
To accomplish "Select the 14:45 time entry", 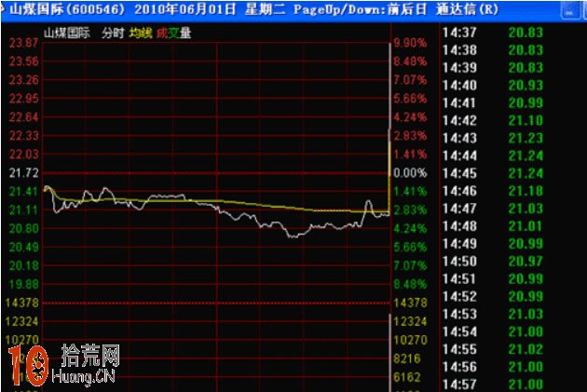I will (459, 173).
